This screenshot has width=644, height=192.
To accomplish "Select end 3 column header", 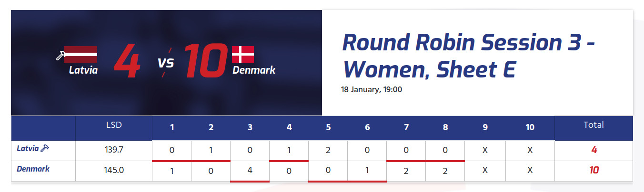I will [x=250, y=127].
